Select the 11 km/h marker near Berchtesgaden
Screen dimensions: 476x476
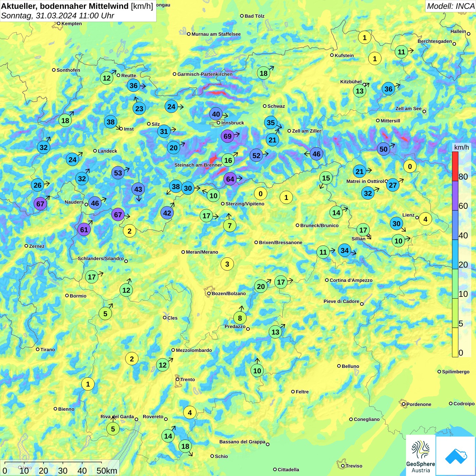click(402, 52)
